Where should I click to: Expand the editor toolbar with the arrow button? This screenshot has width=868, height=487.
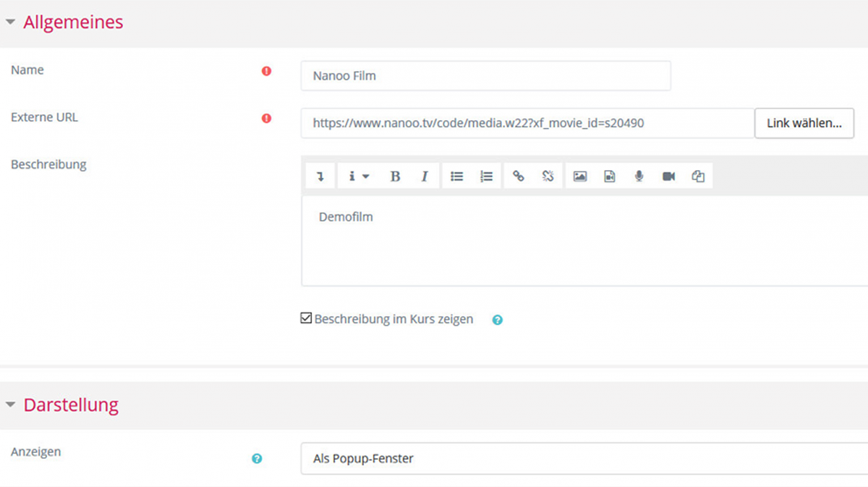coord(320,176)
